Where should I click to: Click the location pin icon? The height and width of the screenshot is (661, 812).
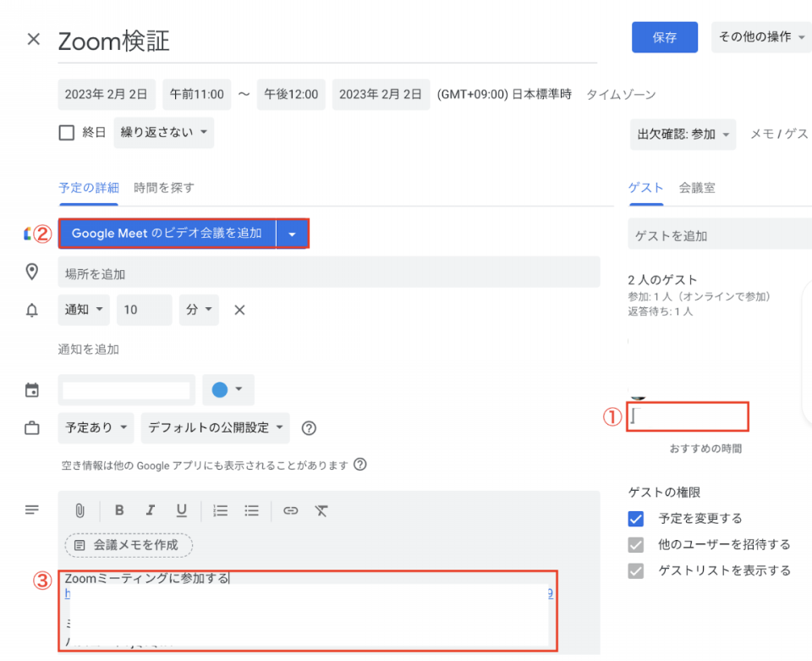click(x=32, y=272)
